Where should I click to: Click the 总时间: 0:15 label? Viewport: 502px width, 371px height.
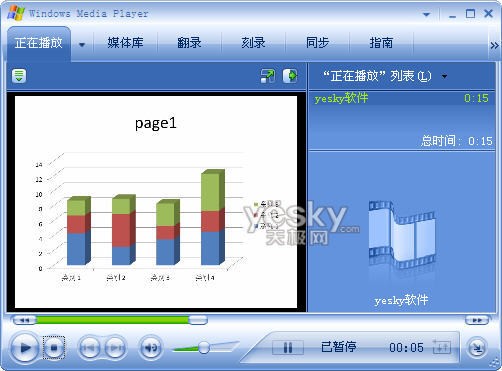(456, 141)
